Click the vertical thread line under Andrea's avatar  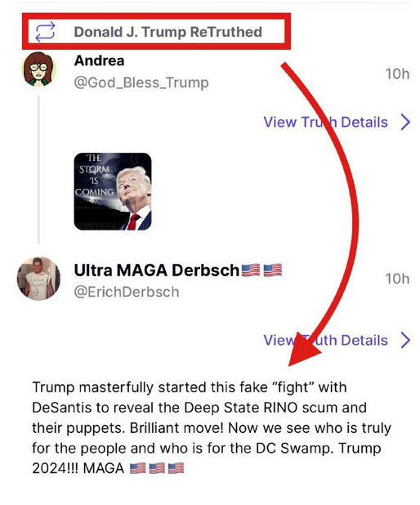coord(38,169)
